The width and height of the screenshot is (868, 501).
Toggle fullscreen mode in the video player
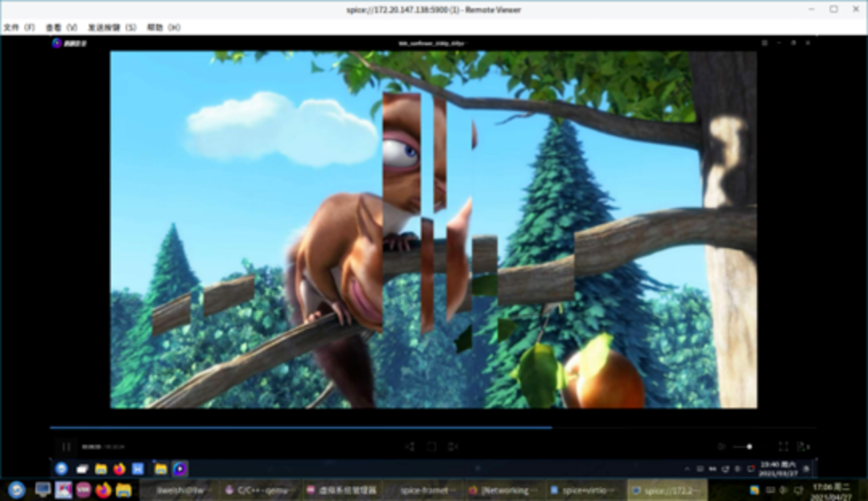coord(783,447)
